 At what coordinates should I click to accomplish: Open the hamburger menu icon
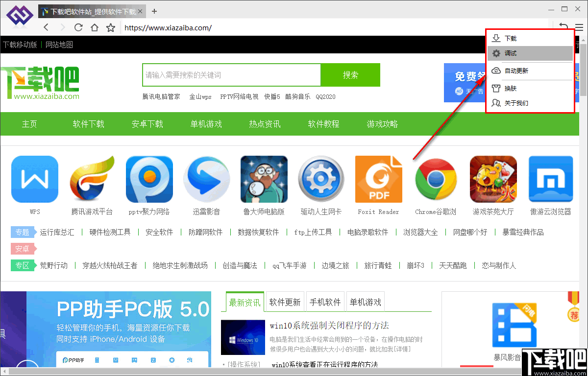coord(579,27)
